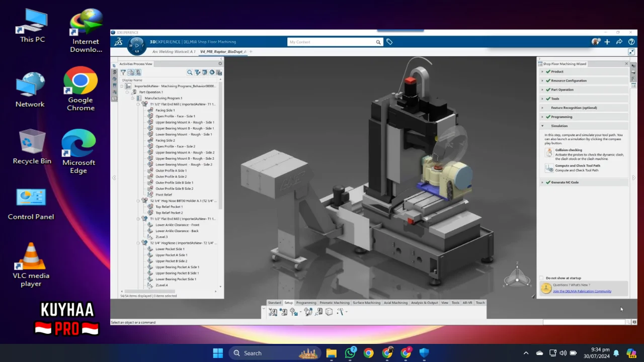
Task: Expand the Programming wizard step
Action: click(x=542, y=117)
